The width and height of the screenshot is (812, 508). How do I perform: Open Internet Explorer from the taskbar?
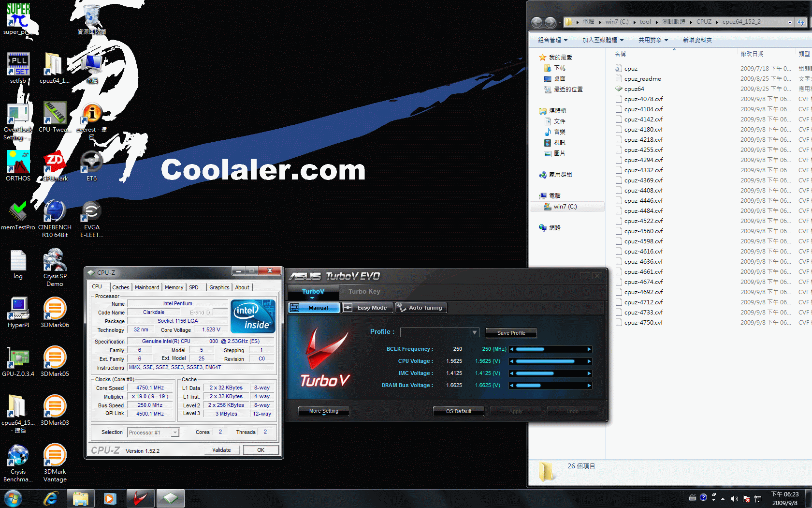point(50,498)
